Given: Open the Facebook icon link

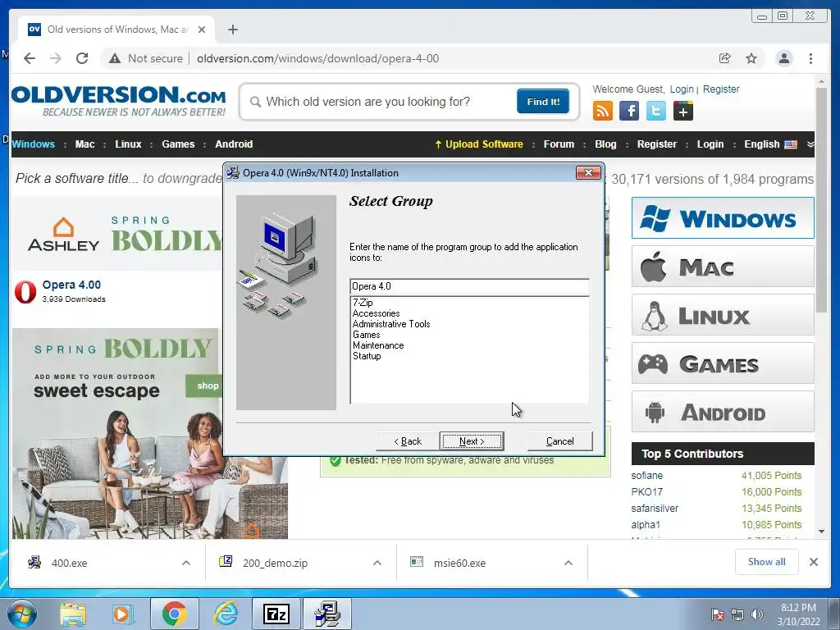Looking at the screenshot, I should 629,111.
